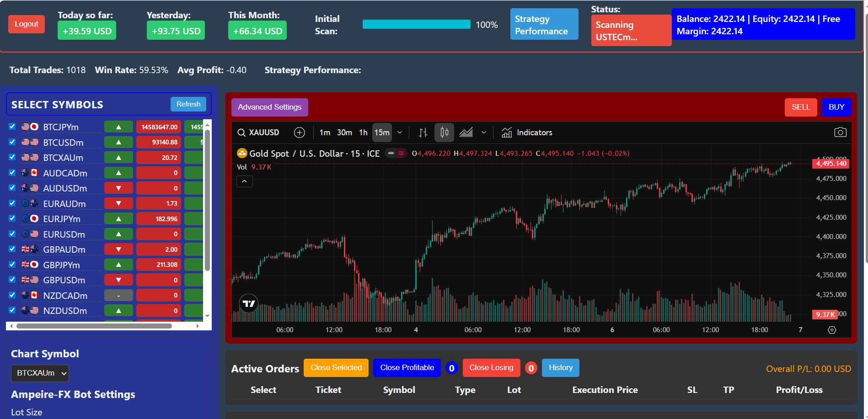
Task: Take a chart snapshot with camera icon
Action: pos(840,133)
